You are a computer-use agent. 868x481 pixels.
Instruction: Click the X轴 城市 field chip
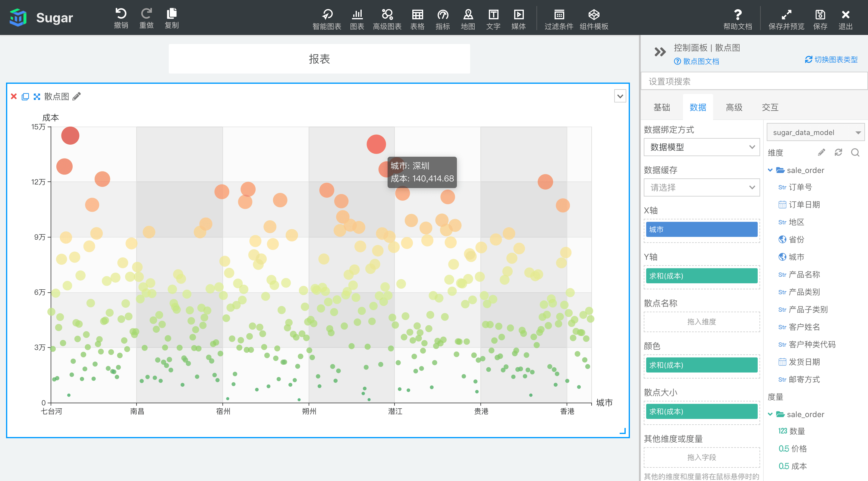point(702,229)
